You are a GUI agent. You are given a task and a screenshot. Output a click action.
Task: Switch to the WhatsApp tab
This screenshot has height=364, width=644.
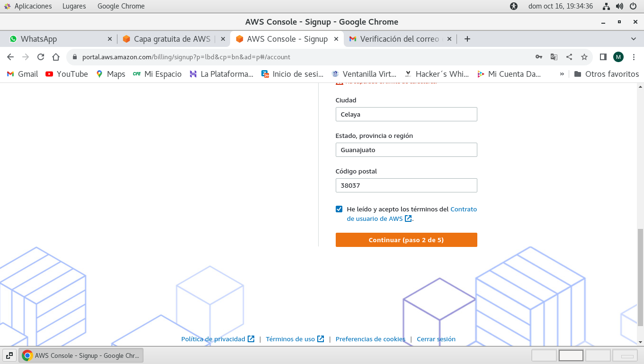[x=57, y=39]
